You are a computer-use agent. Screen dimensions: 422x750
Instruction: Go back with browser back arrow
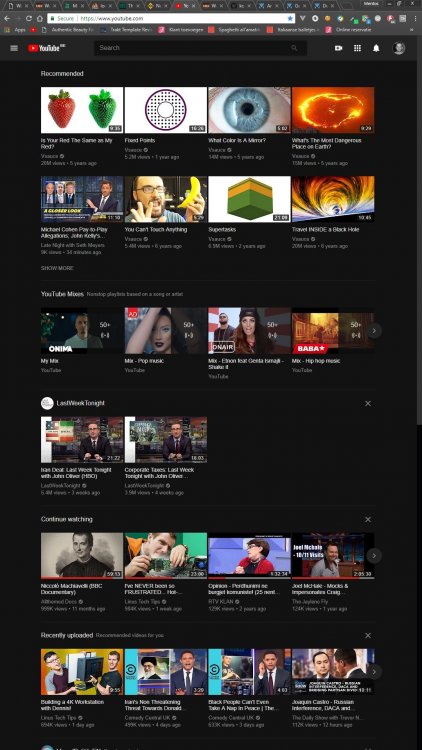pos(7,18)
